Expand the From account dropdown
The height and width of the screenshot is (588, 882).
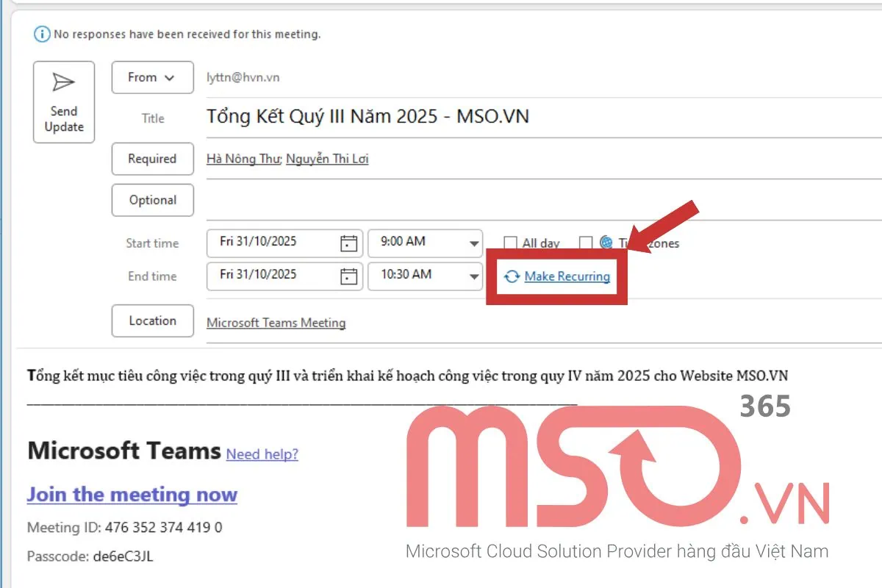point(152,77)
